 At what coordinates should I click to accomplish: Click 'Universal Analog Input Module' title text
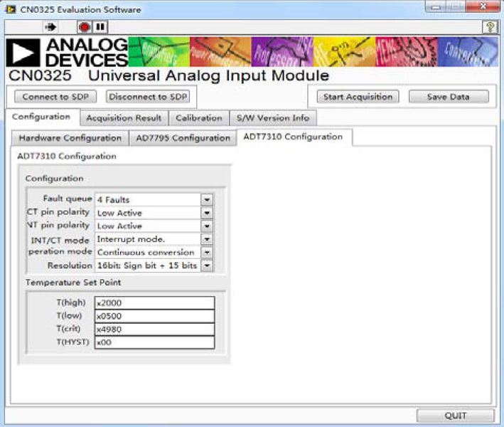point(208,75)
